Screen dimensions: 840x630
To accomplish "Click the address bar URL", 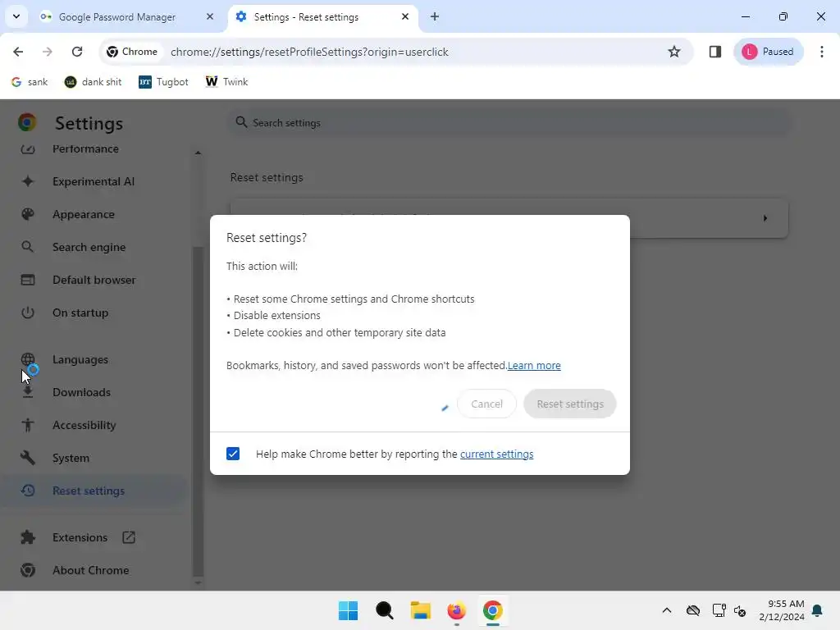I will 309,52.
